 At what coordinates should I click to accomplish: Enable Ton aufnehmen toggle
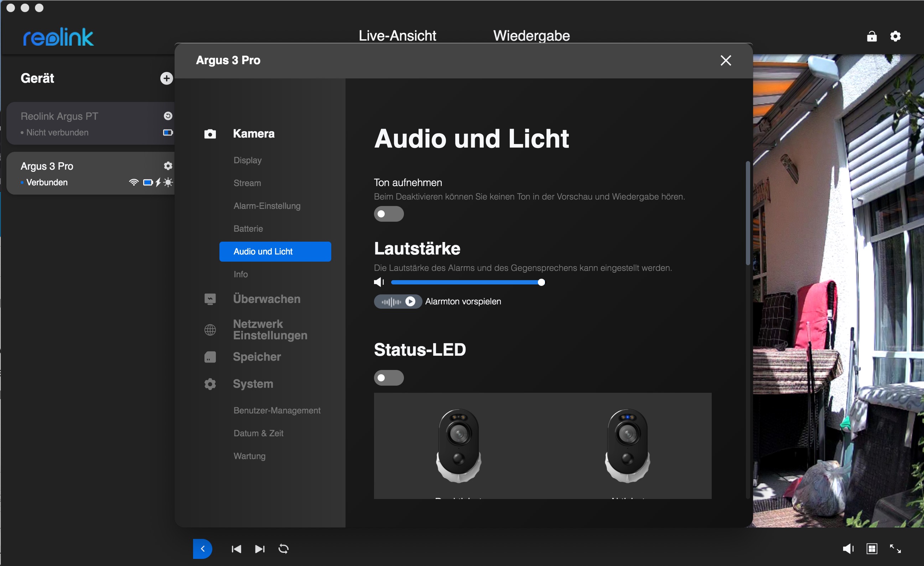pos(389,214)
